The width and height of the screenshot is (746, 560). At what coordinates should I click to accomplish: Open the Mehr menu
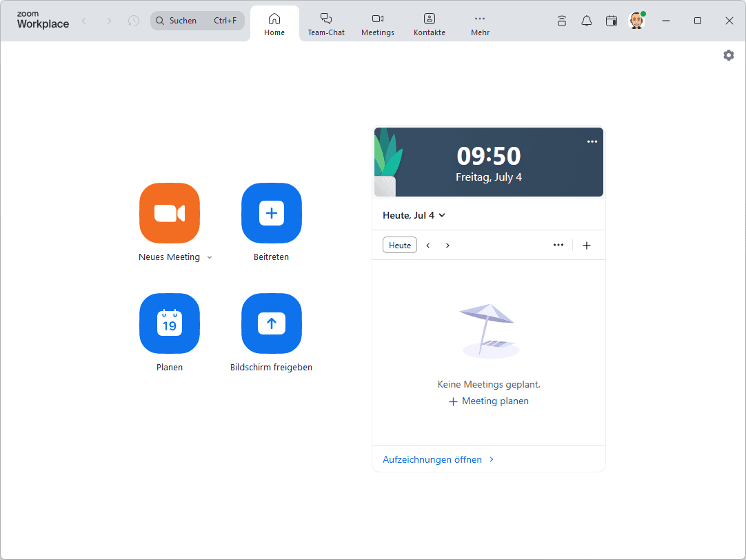(480, 24)
